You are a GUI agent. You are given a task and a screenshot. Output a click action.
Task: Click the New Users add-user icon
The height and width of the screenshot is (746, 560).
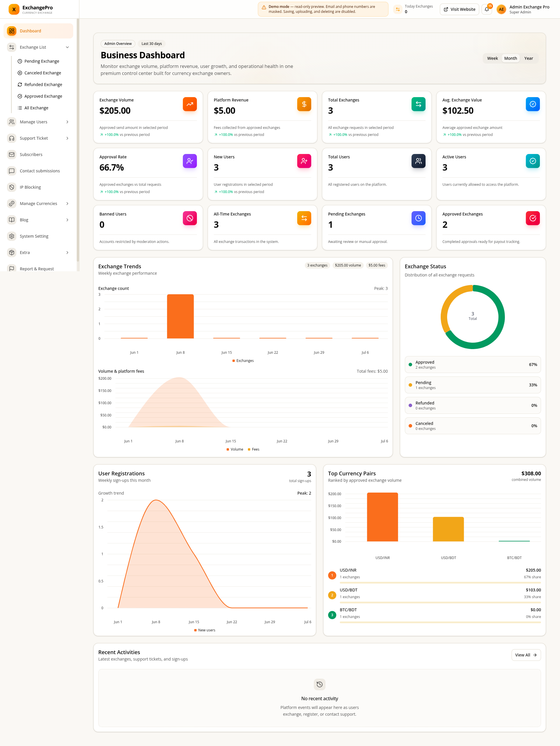(304, 161)
